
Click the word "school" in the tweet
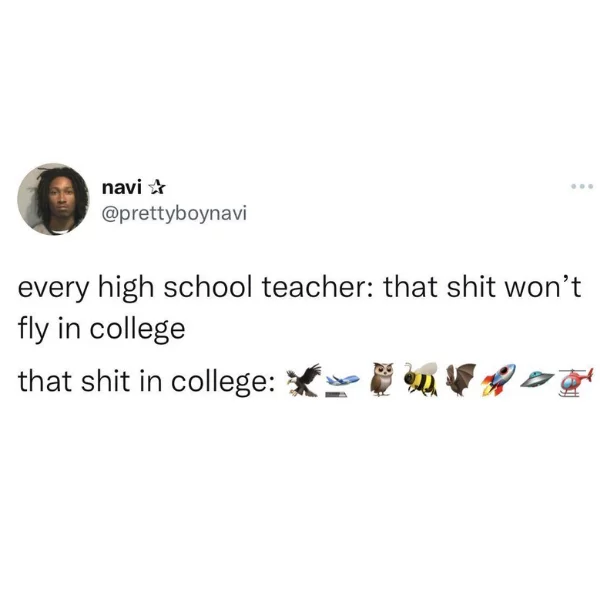point(208,287)
